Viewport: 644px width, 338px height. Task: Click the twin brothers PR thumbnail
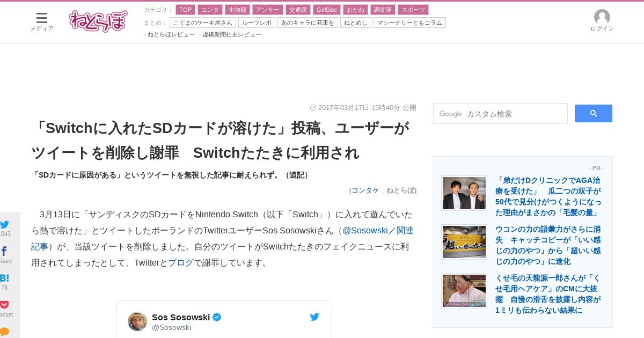[x=464, y=193]
